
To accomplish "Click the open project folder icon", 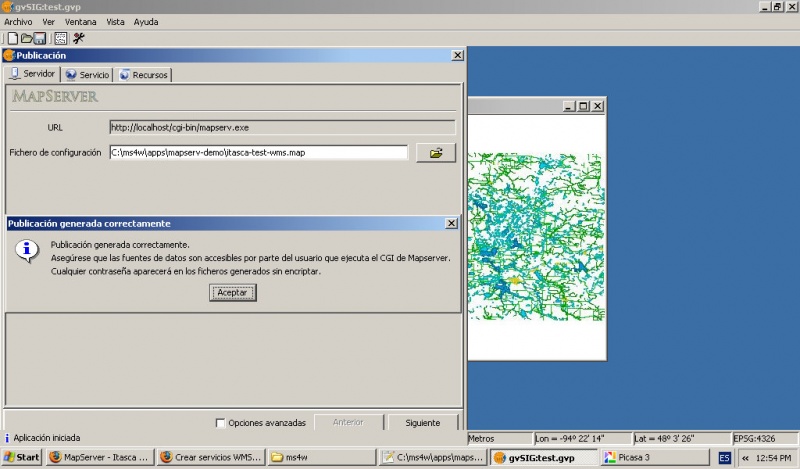I will coord(27,38).
